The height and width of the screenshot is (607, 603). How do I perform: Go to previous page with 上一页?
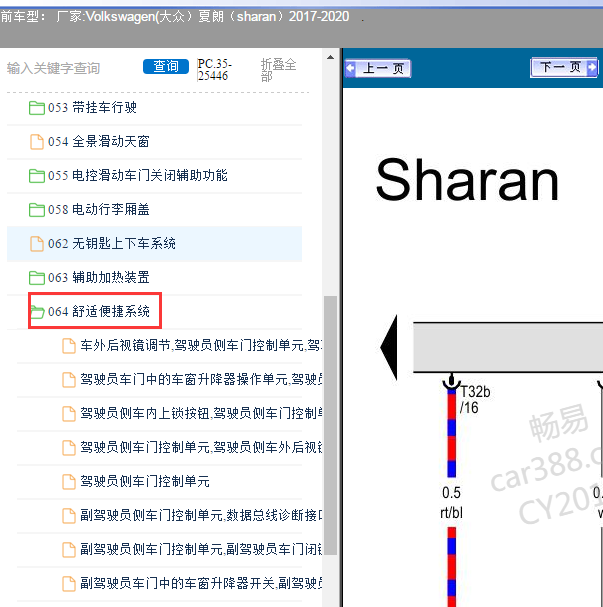(378, 69)
